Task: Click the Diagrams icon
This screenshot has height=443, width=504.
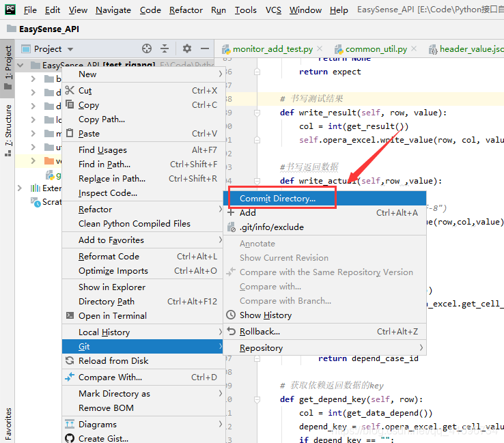Action: coord(70,424)
